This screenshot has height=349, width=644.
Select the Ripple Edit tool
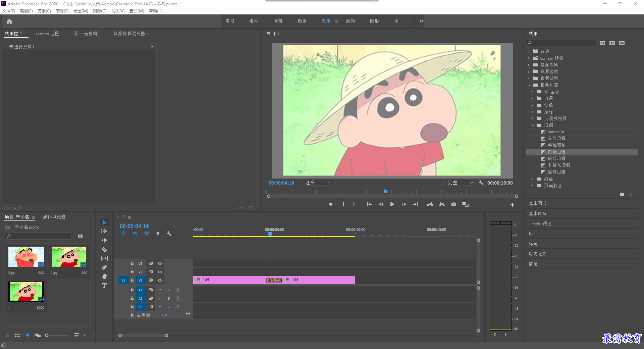coord(104,240)
